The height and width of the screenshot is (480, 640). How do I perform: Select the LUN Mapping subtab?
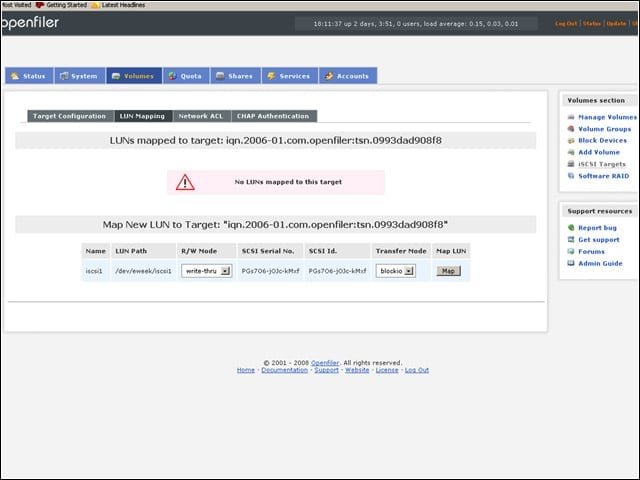click(142, 116)
